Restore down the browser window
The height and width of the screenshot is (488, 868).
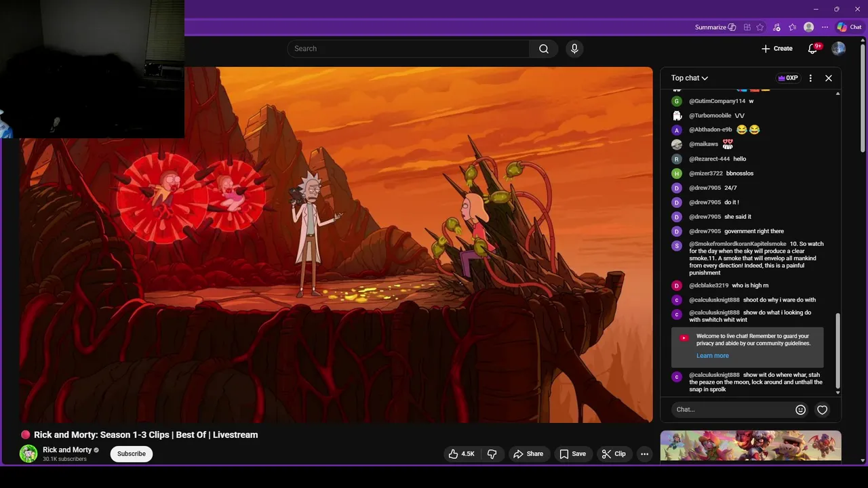click(836, 9)
